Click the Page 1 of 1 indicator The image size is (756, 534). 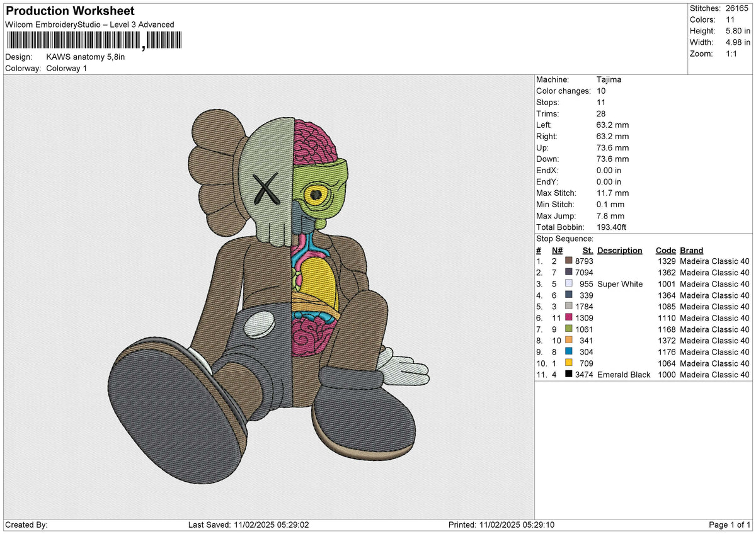click(730, 525)
